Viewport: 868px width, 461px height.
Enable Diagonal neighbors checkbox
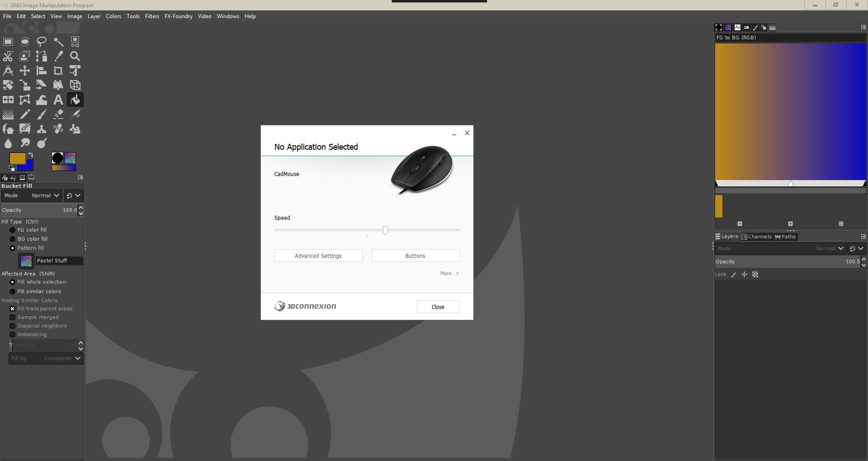click(x=13, y=326)
